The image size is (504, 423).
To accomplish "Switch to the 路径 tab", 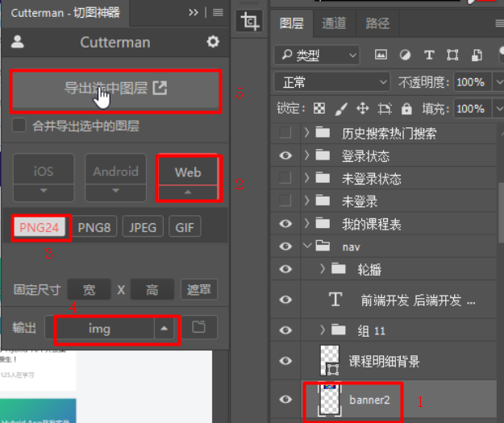I will (x=377, y=23).
